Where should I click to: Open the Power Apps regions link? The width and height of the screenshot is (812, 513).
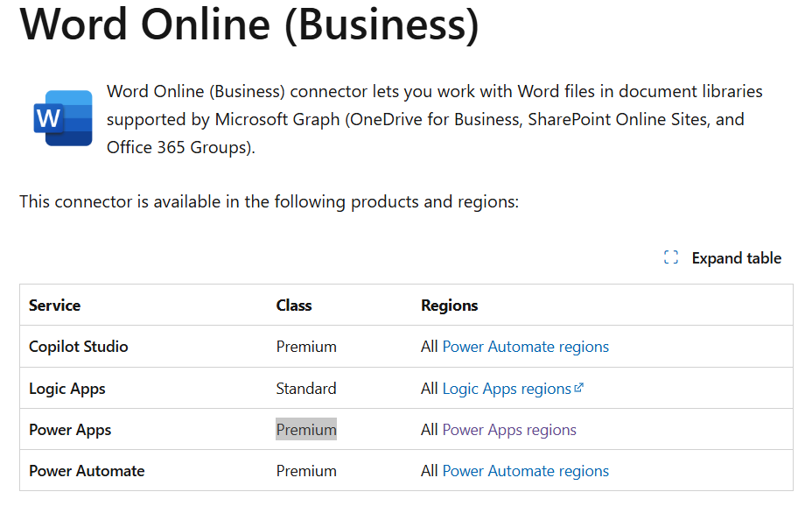[x=509, y=430]
